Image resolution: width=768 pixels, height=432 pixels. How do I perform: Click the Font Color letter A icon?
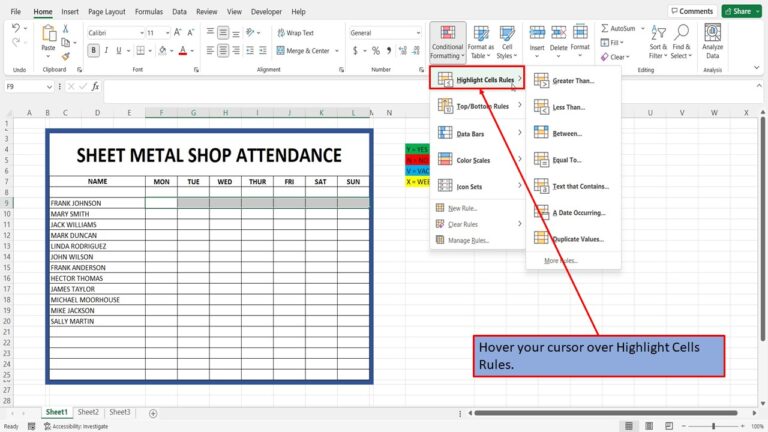[183, 50]
